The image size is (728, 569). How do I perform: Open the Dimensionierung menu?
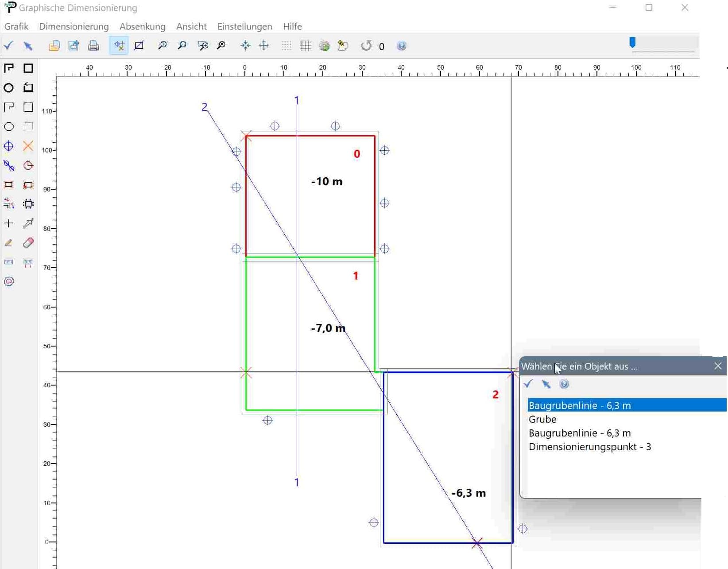point(74,27)
